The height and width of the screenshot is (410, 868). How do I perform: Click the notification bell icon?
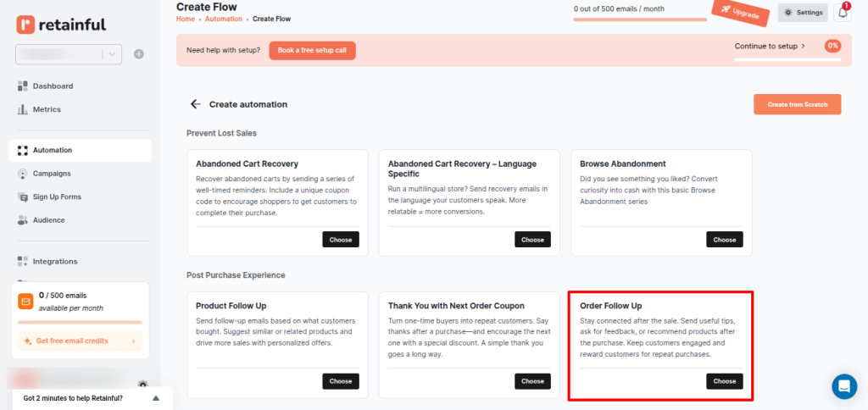click(x=843, y=13)
